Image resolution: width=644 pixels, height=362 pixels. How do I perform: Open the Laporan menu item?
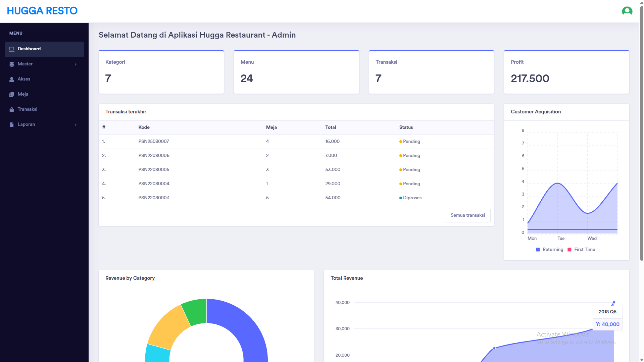pyautogui.click(x=44, y=124)
